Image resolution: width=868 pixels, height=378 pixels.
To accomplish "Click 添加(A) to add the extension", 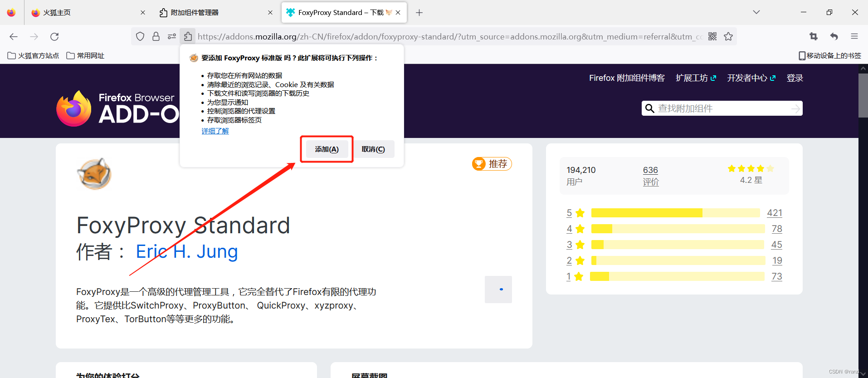I will (x=327, y=149).
